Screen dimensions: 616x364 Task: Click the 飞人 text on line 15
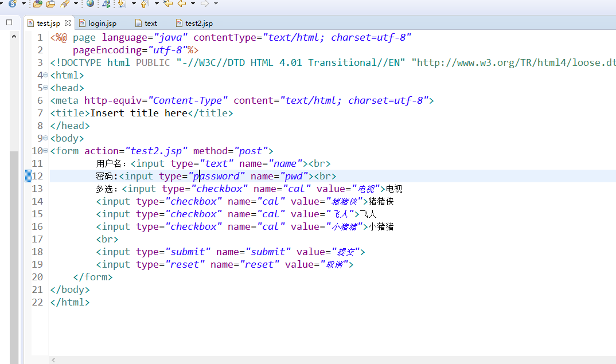[368, 214]
